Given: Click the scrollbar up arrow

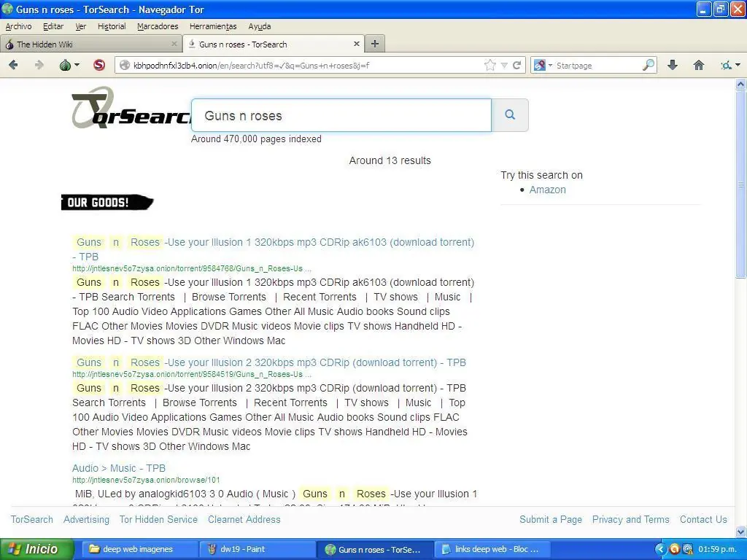Looking at the screenshot, I should point(741,85).
